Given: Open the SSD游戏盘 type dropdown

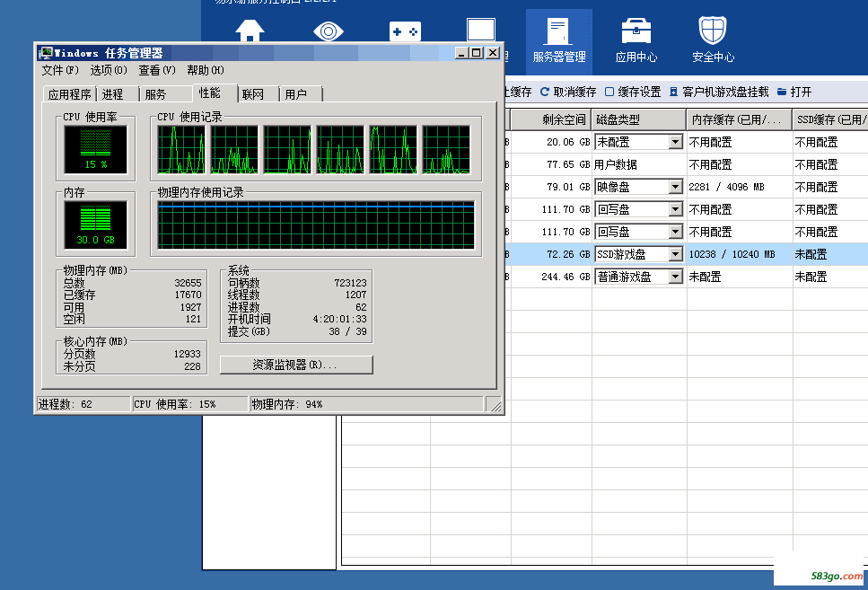Looking at the screenshot, I should coord(675,254).
